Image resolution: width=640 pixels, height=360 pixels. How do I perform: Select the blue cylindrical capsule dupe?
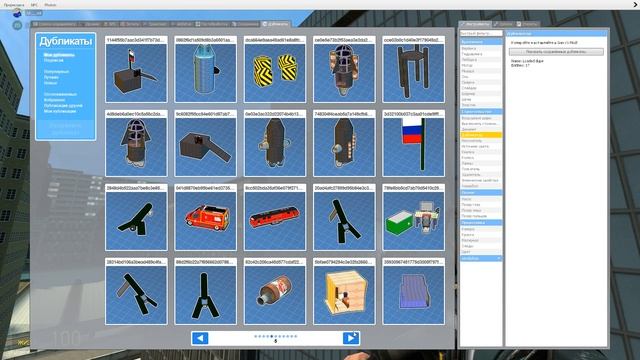(205, 69)
